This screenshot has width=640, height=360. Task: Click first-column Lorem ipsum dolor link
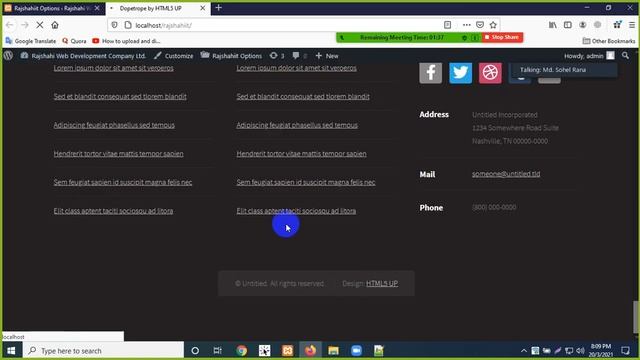[113, 68]
